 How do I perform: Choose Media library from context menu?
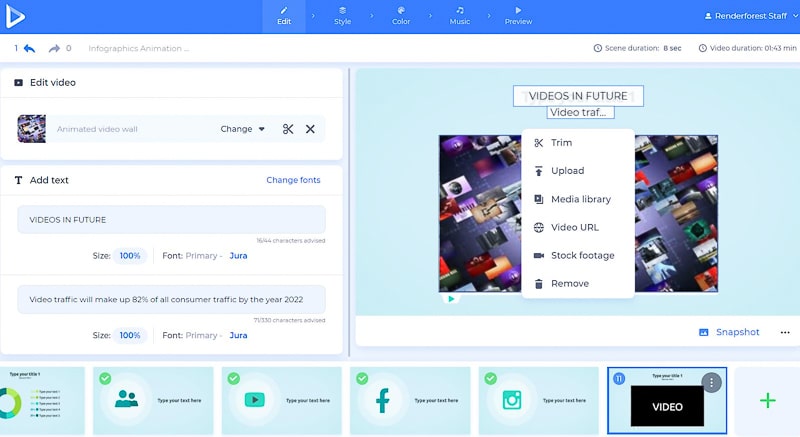pyautogui.click(x=578, y=199)
